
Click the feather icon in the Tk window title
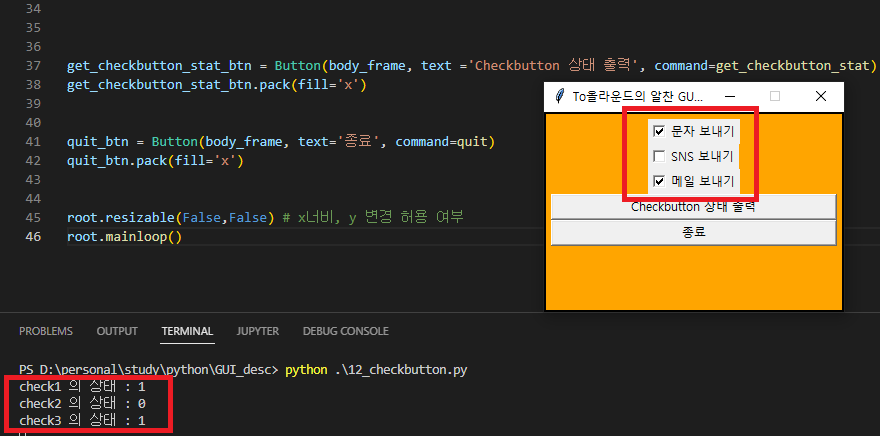coord(559,96)
